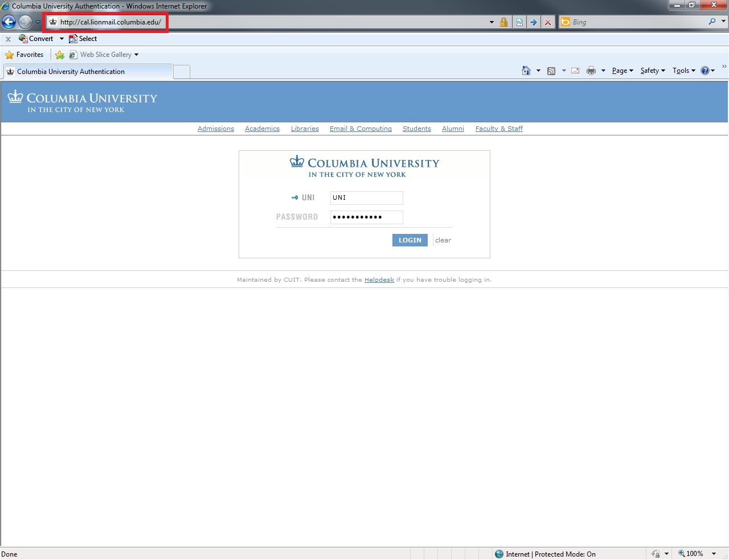Click the RSS feeds icon
This screenshot has width=729, height=560.
[551, 71]
